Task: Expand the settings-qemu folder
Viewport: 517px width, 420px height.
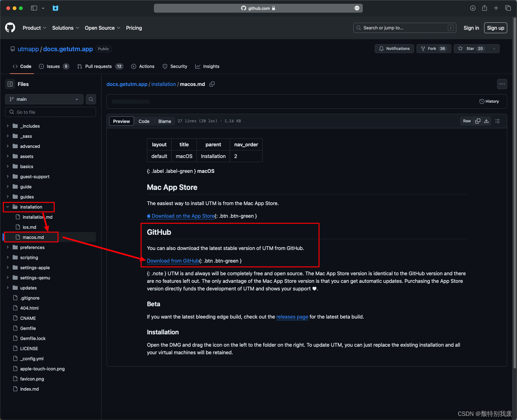Action: point(8,278)
